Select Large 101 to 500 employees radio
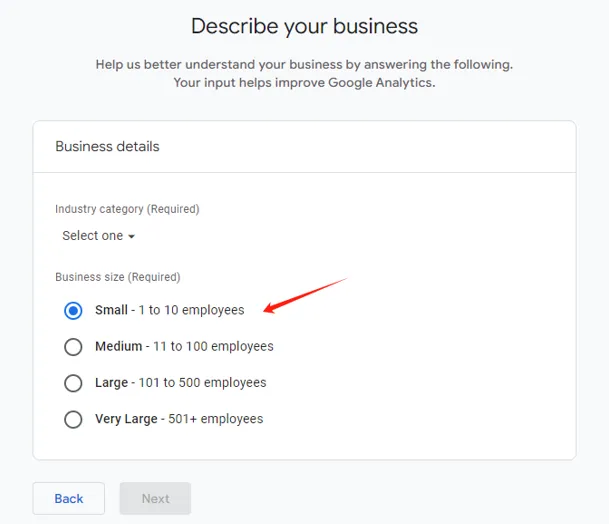This screenshot has height=524, width=609. 73,383
